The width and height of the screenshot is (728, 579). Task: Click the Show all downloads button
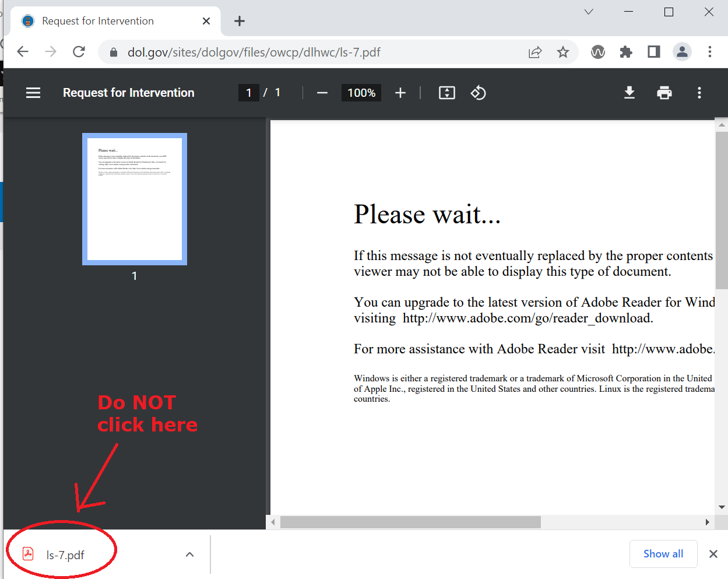pyautogui.click(x=663, y=554)
